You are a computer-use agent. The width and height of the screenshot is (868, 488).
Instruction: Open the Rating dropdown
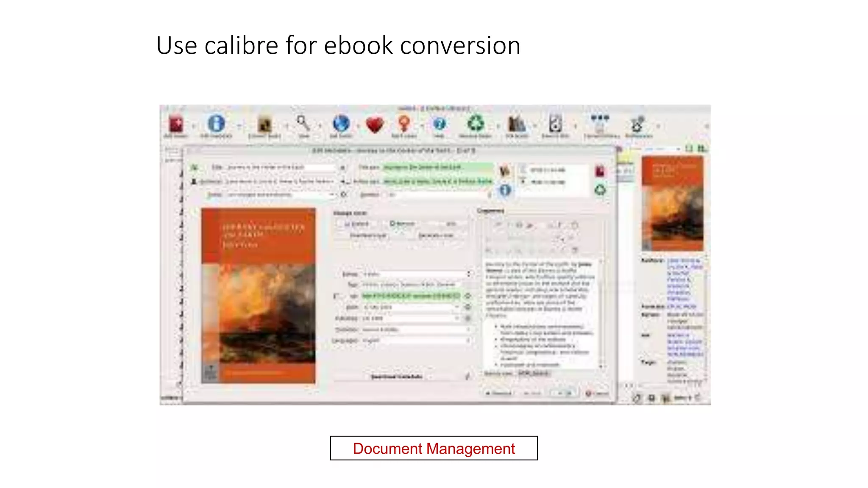tap(417, 274)
